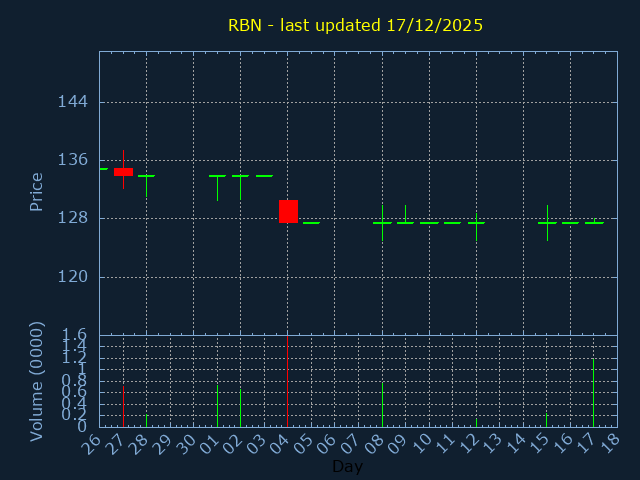Select the green candlestick cross on day 08
The width and height of the screenshot is (640, 480).
click(382, 222)
